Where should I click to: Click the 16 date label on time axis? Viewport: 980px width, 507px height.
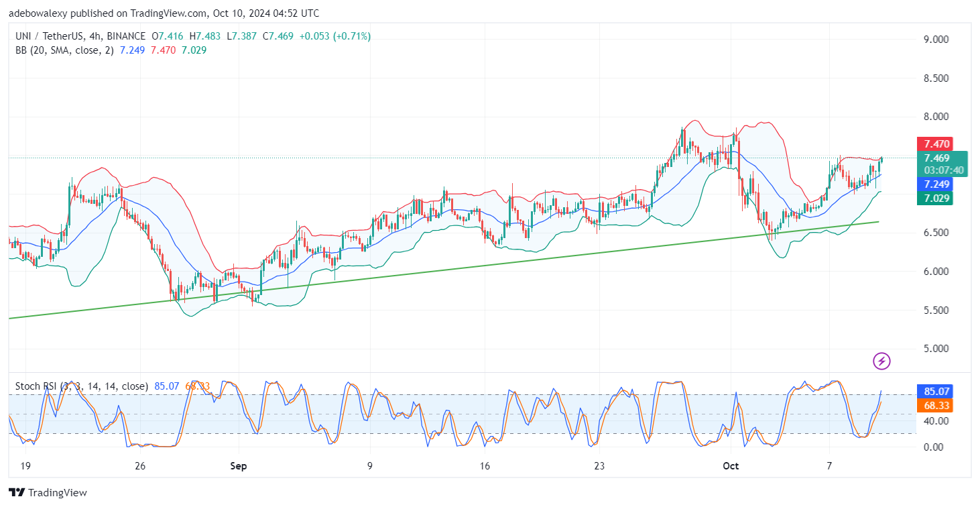point(485,465)
